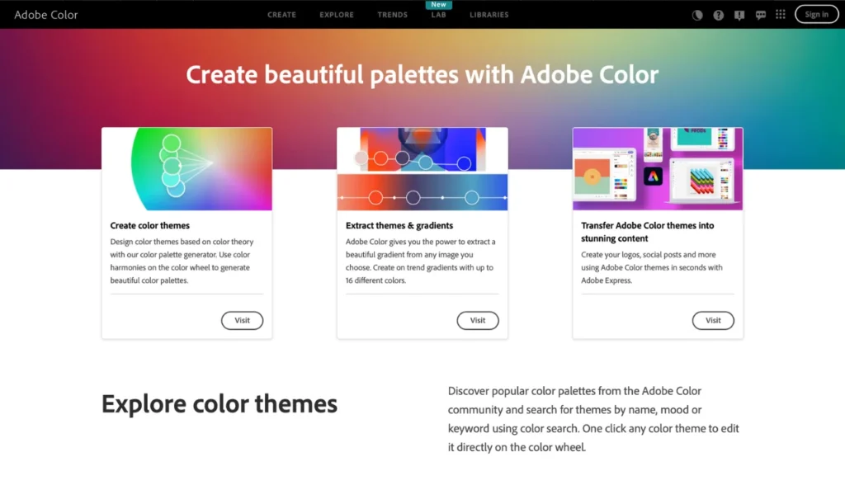Open the LAB section

tap(438, 15)
